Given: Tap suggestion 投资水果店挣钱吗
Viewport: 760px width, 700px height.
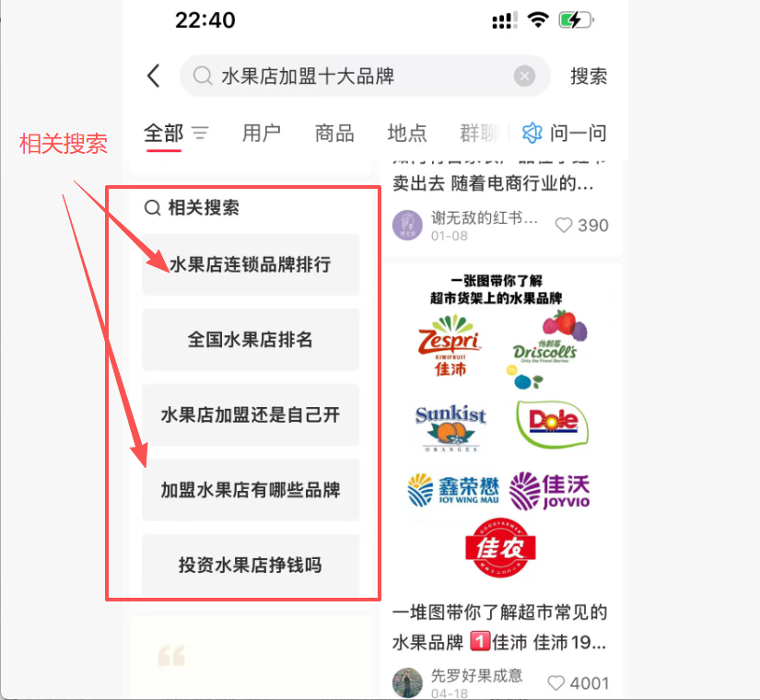Looking at the screenshot, I should [251, 566].
